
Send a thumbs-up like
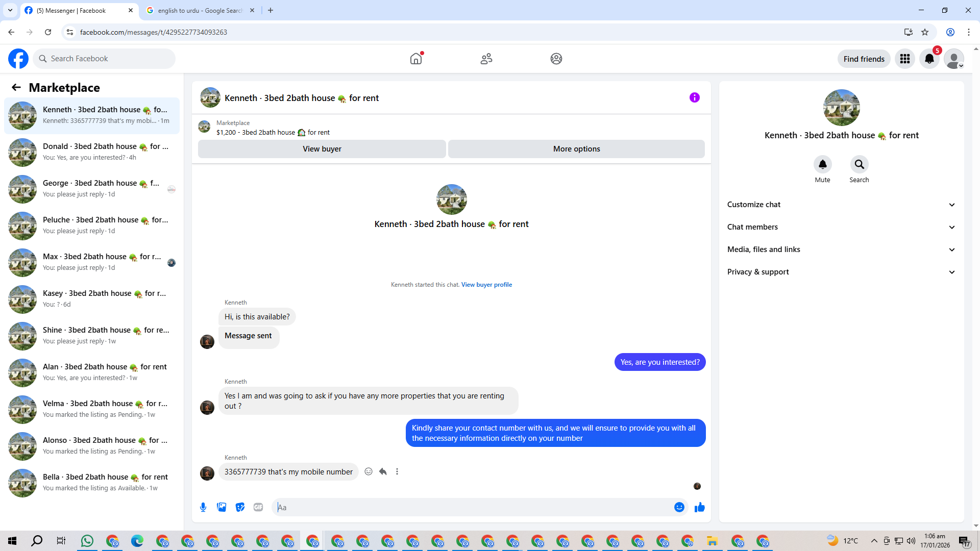pyautogui.click(x=699, y=507)
